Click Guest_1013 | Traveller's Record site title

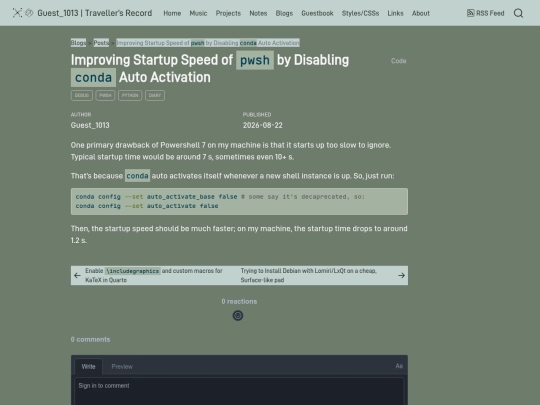pyautogui.click(x=95, y=13)
